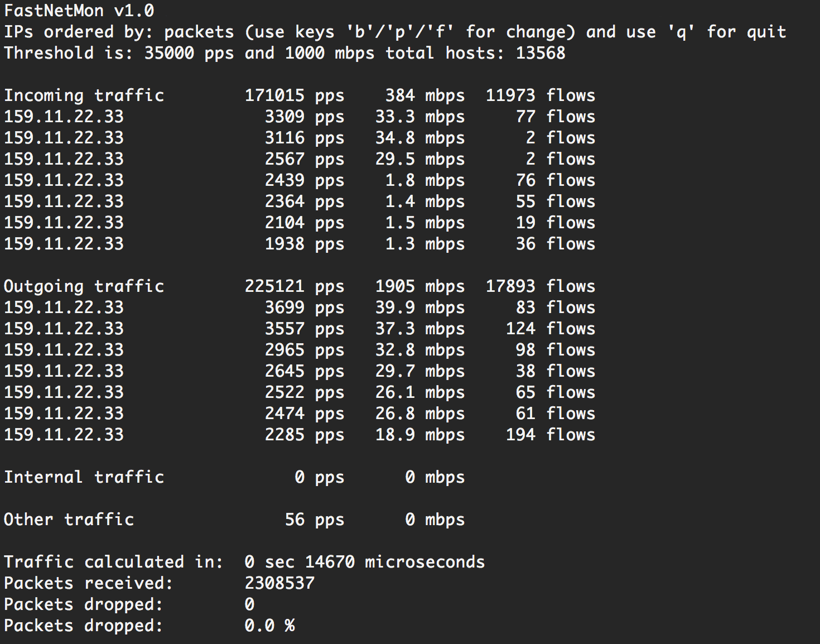Click the Other traffic label

69,520
